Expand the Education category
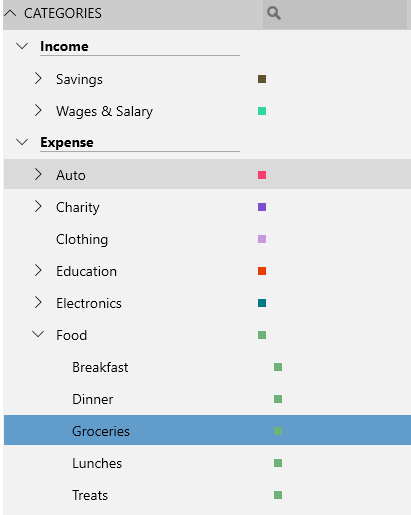This screenshot has height=515, width=411. pos(38,271)
